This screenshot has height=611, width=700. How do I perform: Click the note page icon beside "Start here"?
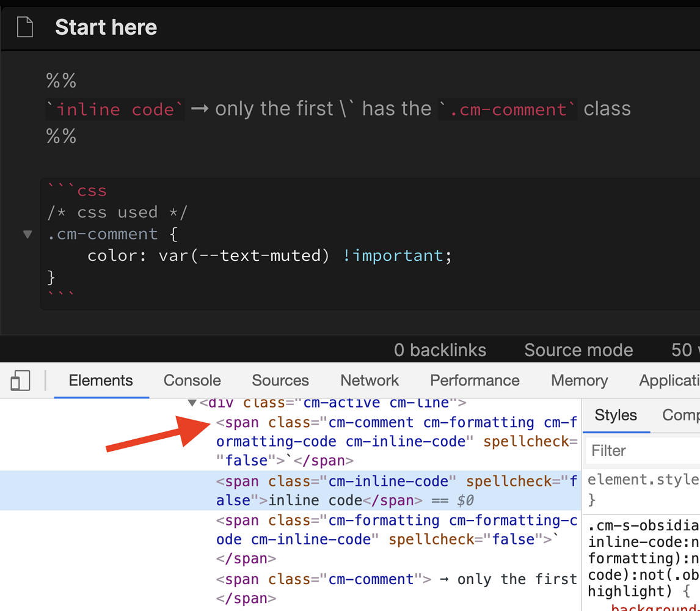24,26
